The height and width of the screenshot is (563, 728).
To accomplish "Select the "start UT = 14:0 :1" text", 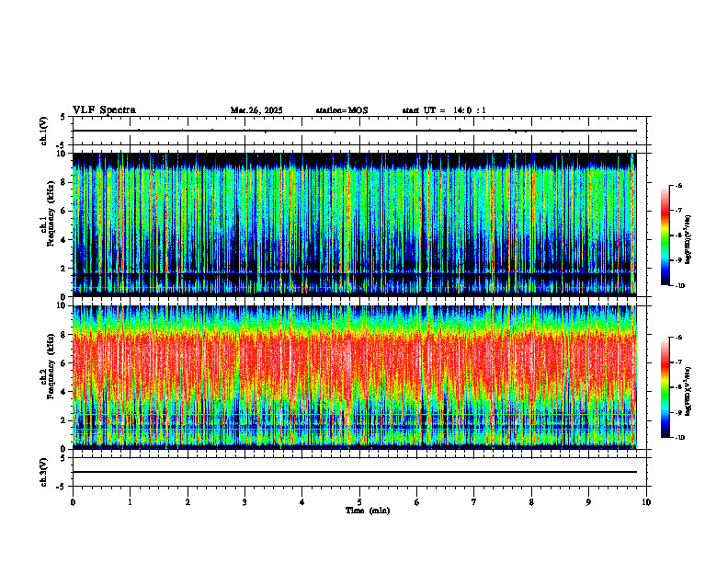I will point(444,110).
